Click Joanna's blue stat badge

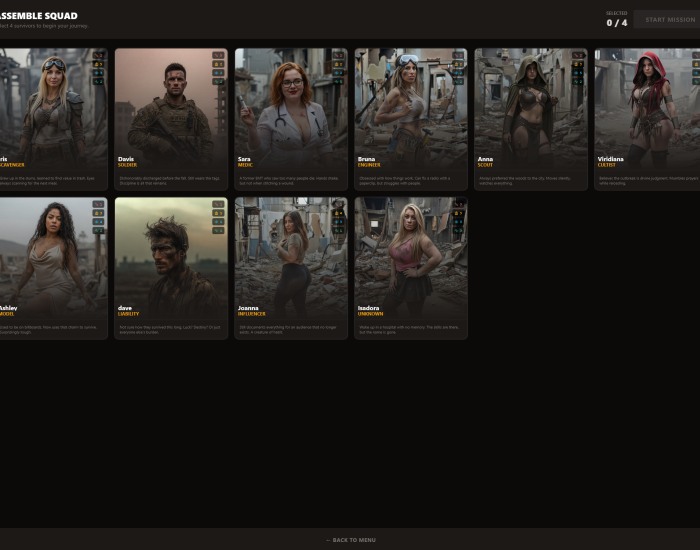click(338, 221)
